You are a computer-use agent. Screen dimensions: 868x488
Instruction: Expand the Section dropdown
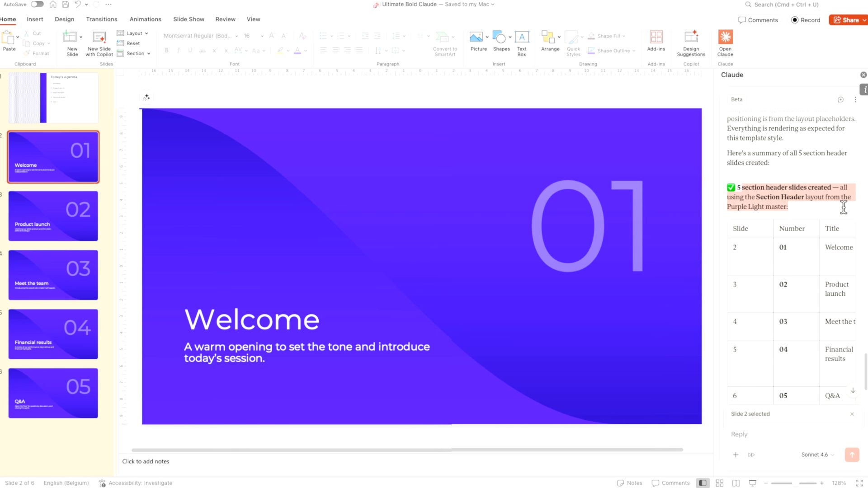click(136, 53)
